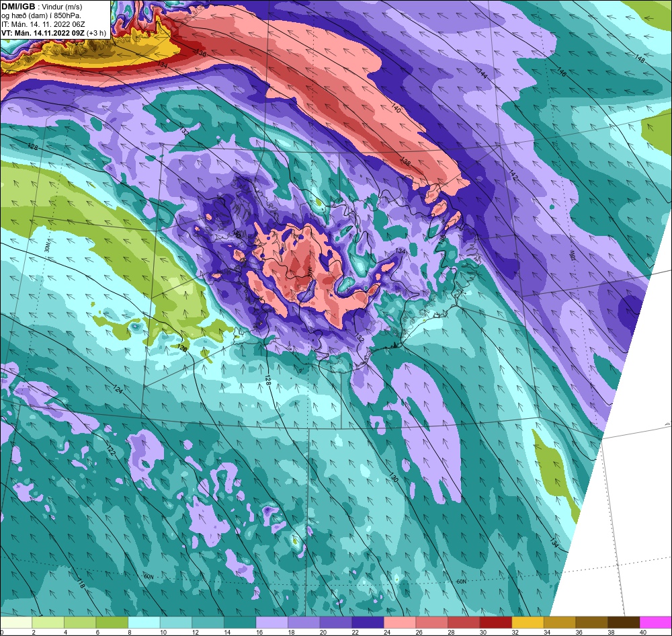Pick the legend swatch between 10 and 12

click(x=175, y=623)
